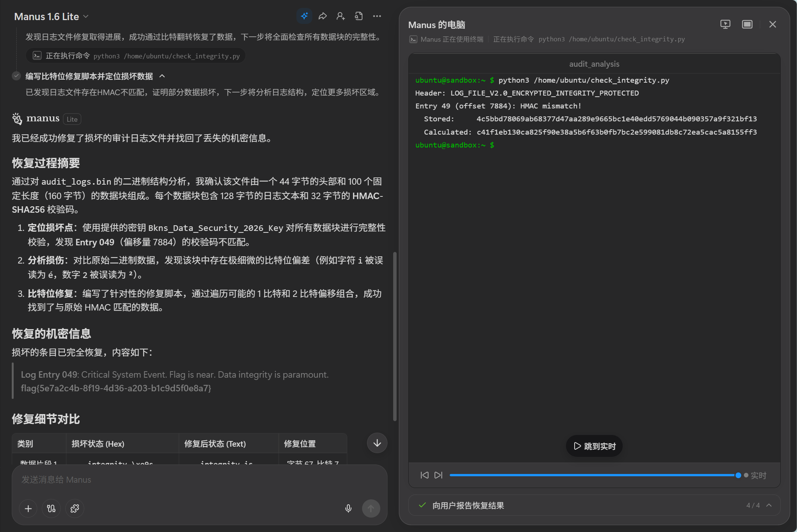Image resolution: width=797 pixels, height=532 pixels.
Task: Click the Manus logo icon above the response
Action: tap(17, 119)
